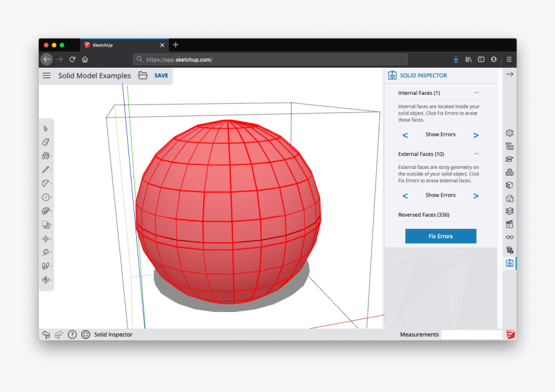The width and height of the screenshot is (555, 392).
Task: Save the Solid Model Examples file
Action: pyautogui.click(x=161, y=75)
